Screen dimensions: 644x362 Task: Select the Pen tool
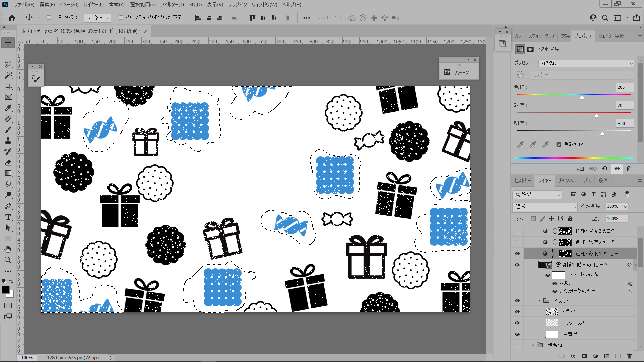[x=8, y=206]
